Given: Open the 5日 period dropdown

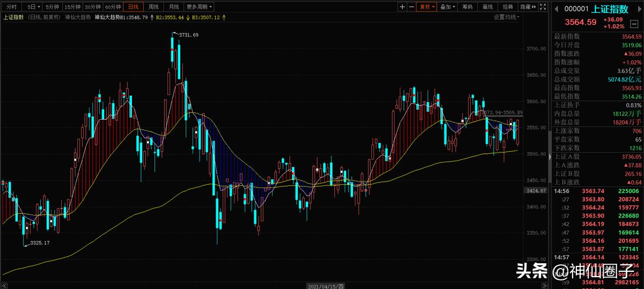Looking at the screenshot, I should click(x=33, y=7).
